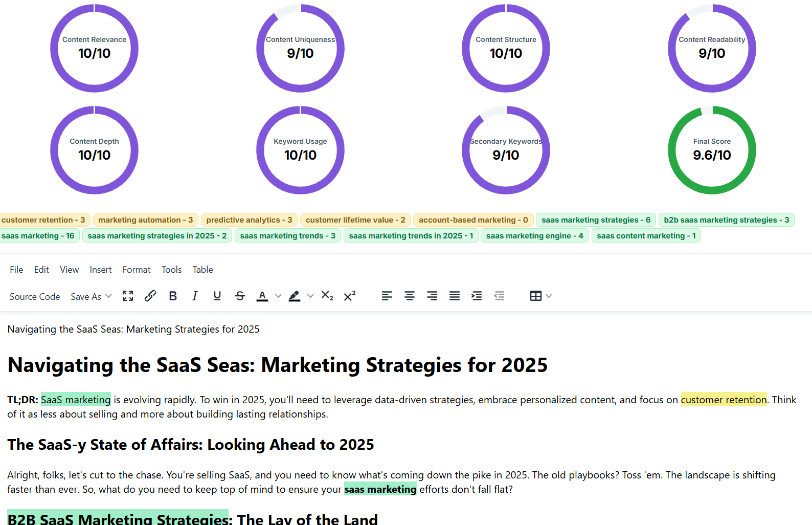This screenshot has height=525, width=812.
Task: Click the Final Score 9.6/10 gauge
Action: 712,150
